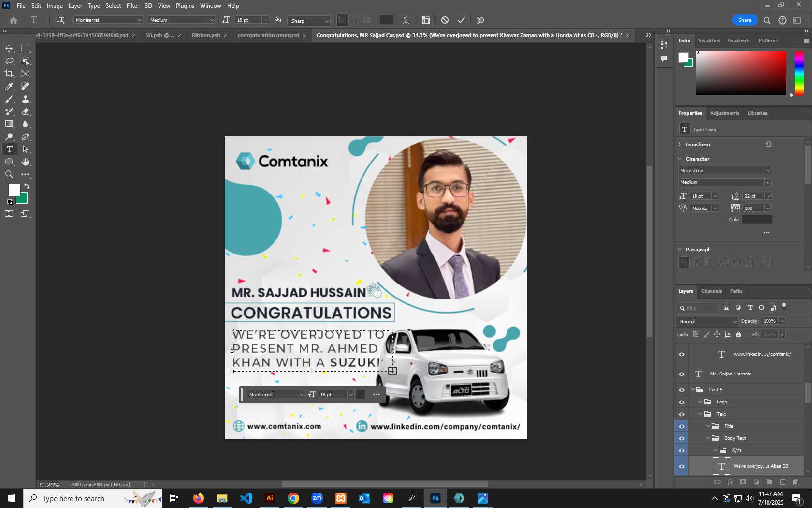This screenshot has height=508, width=812.
Task: Select the Zoom tool
Action: coord(9,175)
